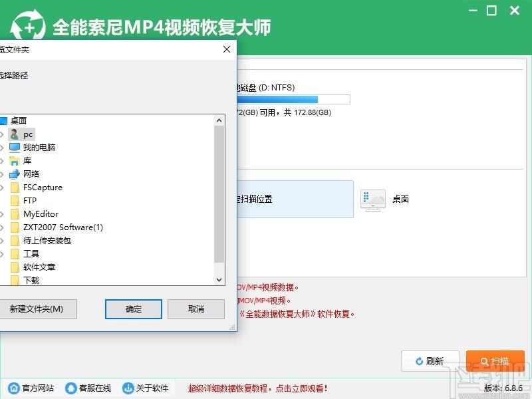Click the 软件文章 folder icon

15,267
